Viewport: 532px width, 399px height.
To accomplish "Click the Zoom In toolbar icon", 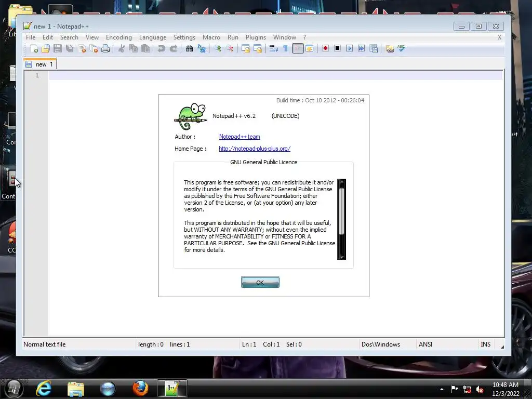I will click(x=218, y=48).
